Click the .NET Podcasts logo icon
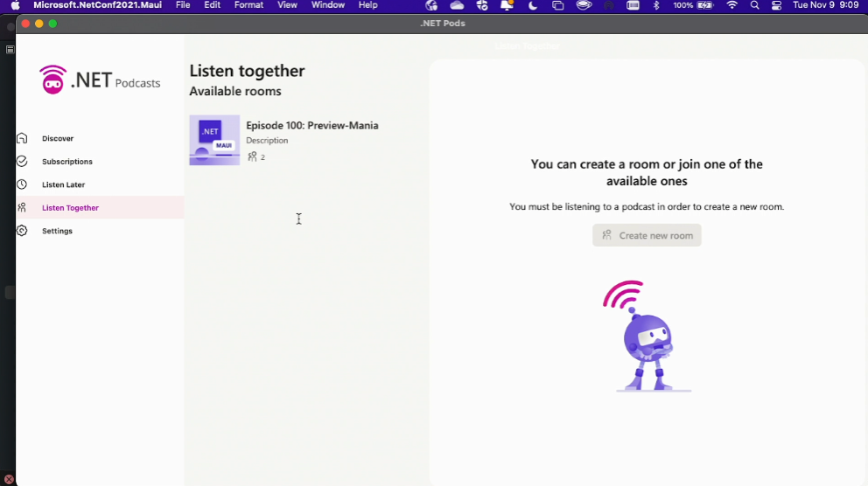This screenshot has height=486, width=868. click(x=53, y=80)
